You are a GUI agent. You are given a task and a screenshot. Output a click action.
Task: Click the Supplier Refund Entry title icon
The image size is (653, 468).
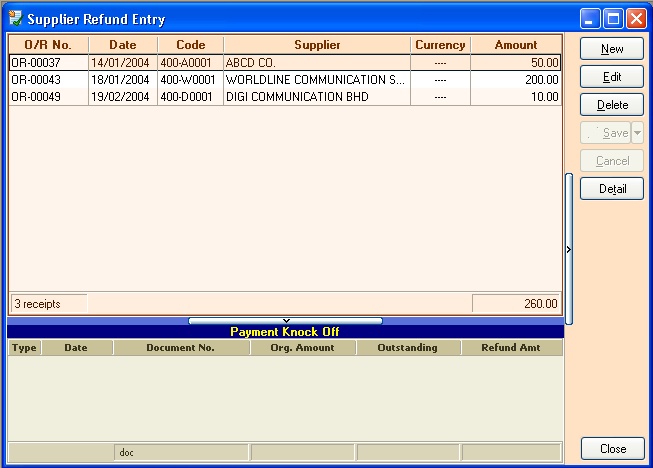click(x=15, y=18)
